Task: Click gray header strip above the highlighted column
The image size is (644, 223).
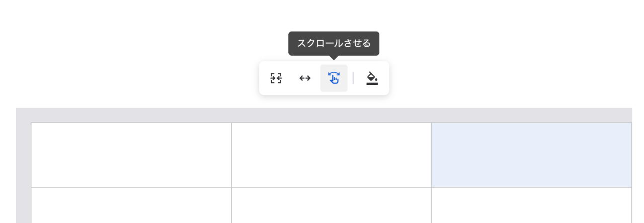Action: pos(531,115)
